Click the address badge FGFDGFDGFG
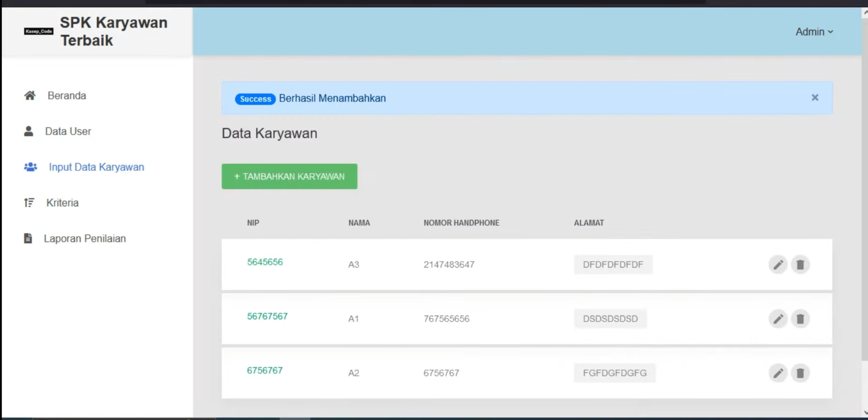 615,373
